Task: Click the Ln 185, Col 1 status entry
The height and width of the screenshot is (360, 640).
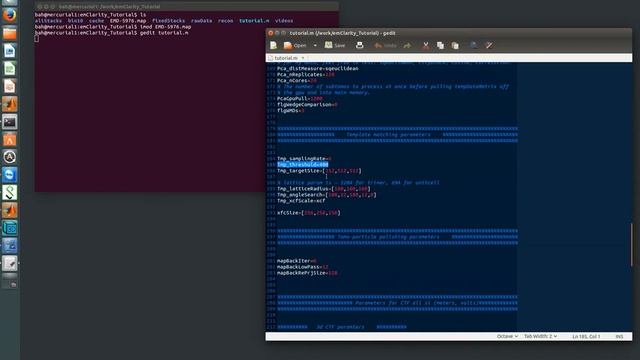Action: pyautogui.click(x=586, y=336)
